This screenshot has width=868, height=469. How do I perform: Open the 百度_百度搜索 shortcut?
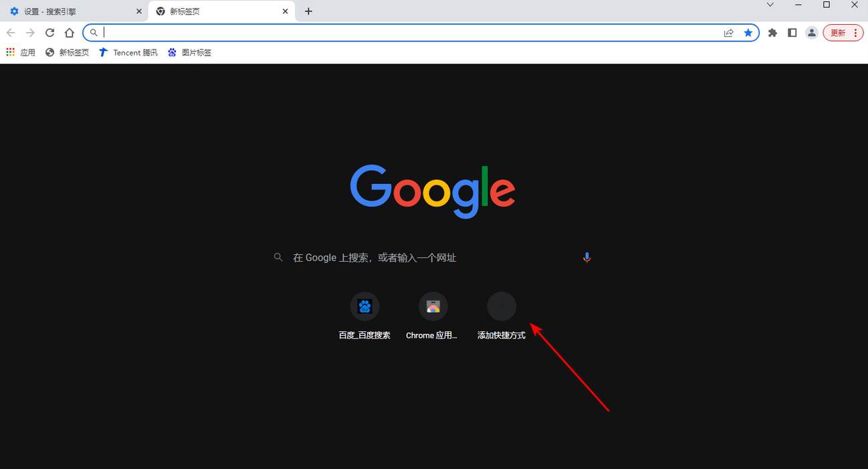point(364,316)
